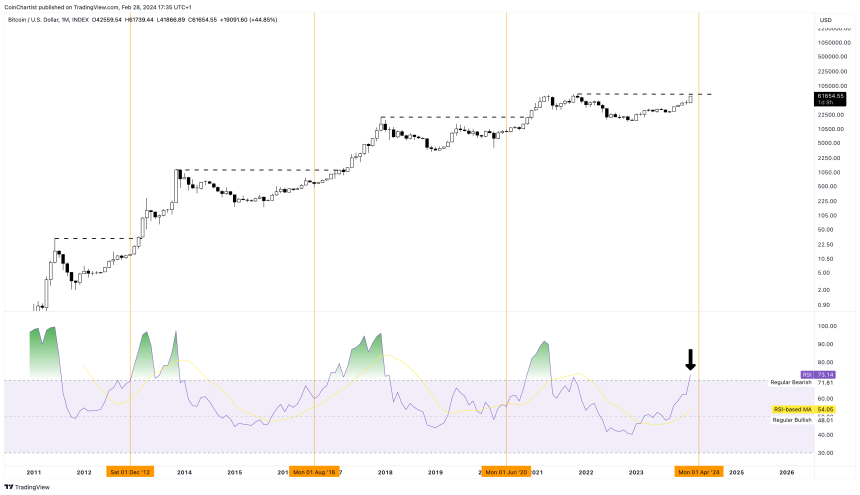Screen dimensions: 860x495
Task: Click the 30.00 RSI axis label
Action: tap(827, 453)
